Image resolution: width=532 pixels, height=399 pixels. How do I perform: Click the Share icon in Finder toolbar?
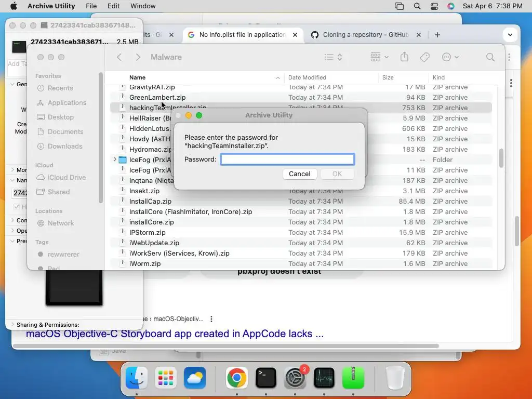tap(404, 57)
